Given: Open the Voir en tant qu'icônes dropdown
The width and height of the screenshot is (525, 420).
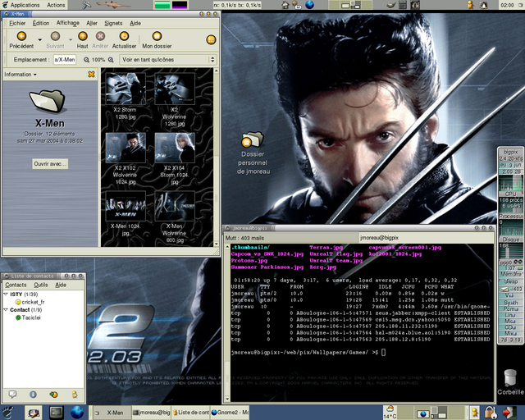Looking at the screenshot, I should [x=168, y=60].
